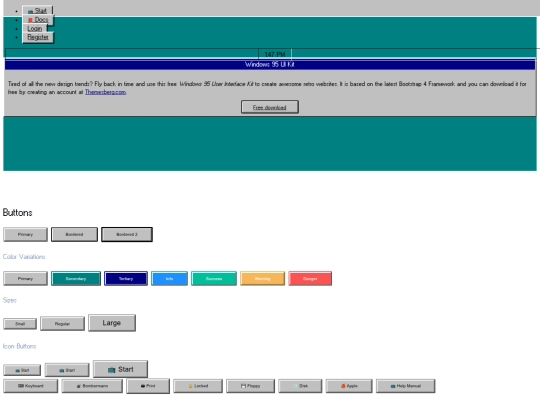The height and width of the screenshot is (405, 540).
Task: Click the smallest Start icon button
Action: (x=22, y=370)
